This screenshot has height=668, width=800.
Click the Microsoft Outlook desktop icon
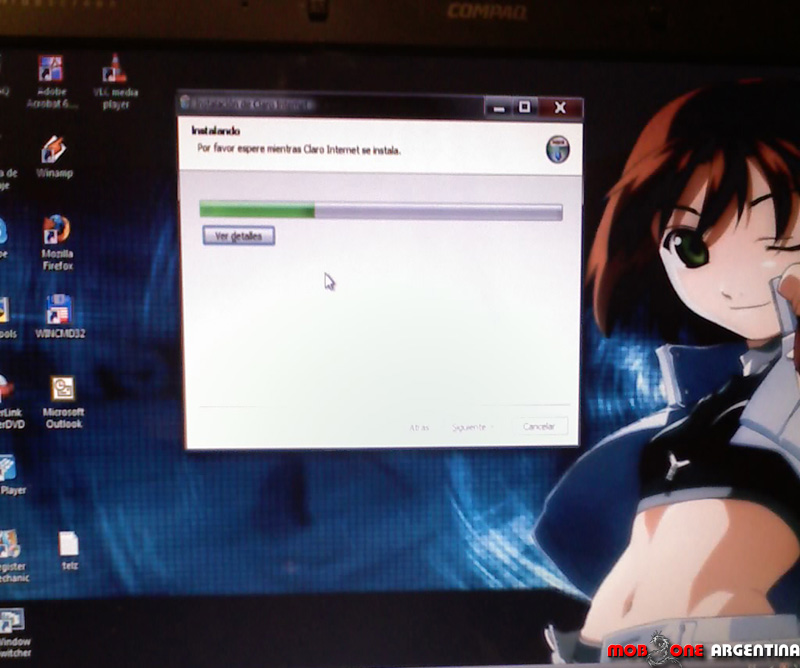click(63, 389)
